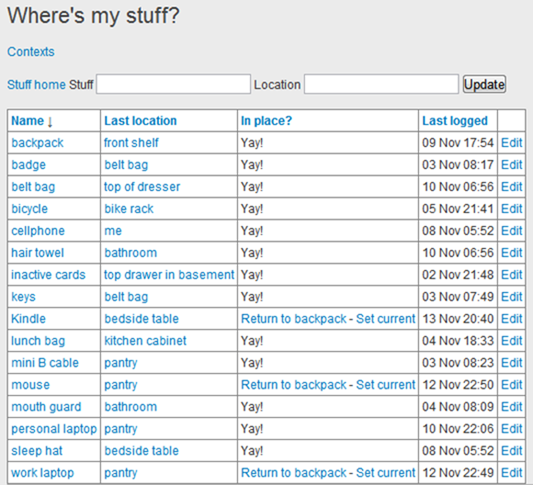
Task: Open the top drawer in basement location
Action: (x=169, y=275)
